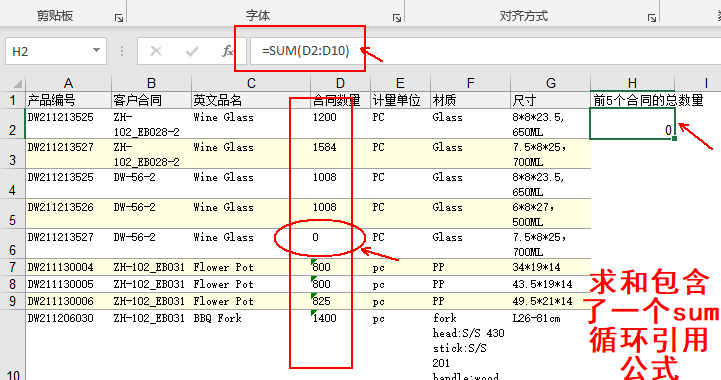Screen dimensions: 721x380
Task: Select column E header
Action: tap(400, 83)
